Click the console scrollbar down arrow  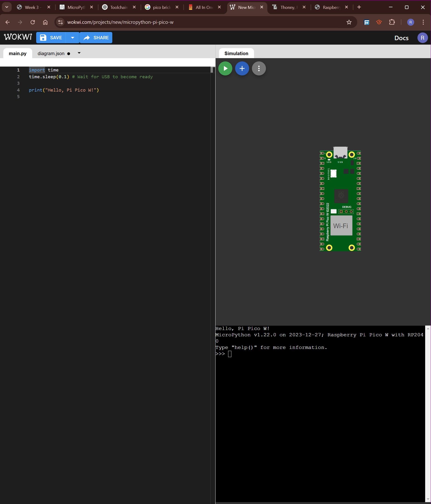point(428,499)
